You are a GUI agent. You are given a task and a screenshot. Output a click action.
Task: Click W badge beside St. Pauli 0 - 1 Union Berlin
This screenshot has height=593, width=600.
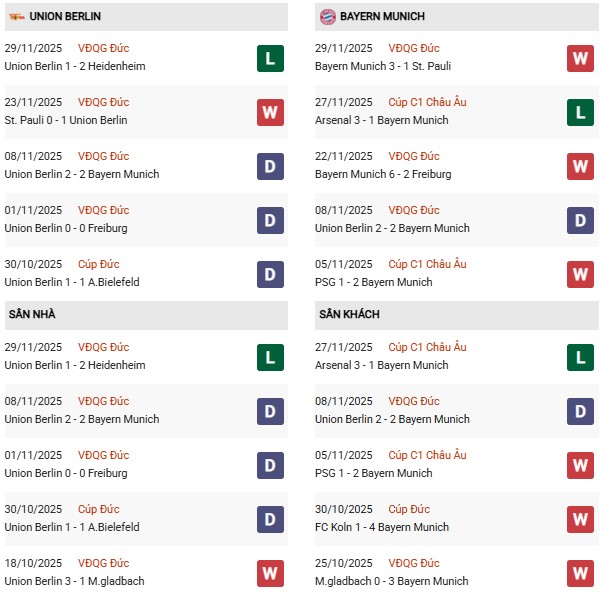[x=270, y=112]
